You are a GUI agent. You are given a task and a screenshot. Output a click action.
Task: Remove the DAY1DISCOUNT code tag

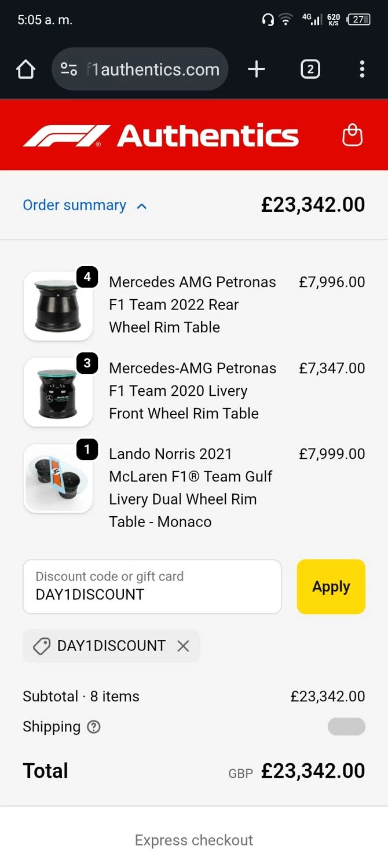(183, 646)
